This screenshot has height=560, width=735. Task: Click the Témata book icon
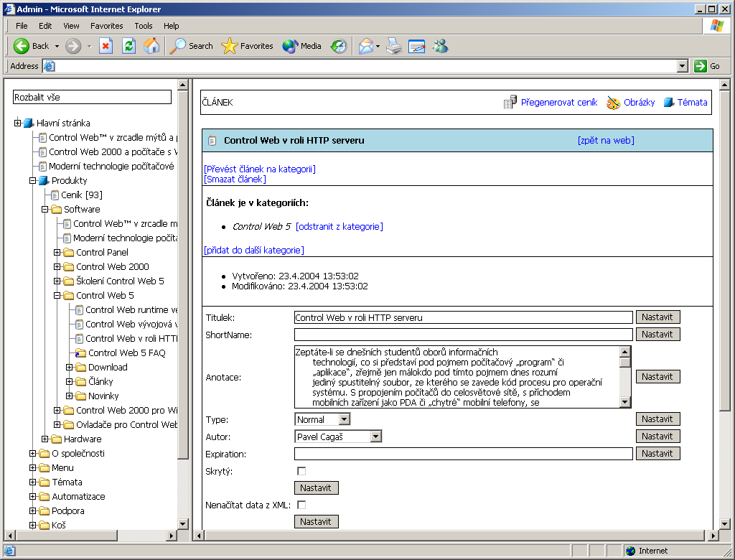pos(668,103)
